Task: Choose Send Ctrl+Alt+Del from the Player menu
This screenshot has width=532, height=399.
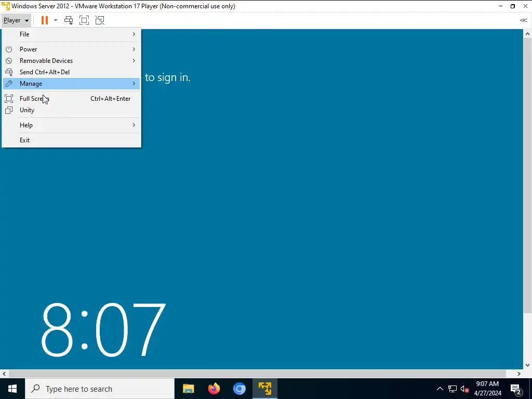Action: [71, 72]
